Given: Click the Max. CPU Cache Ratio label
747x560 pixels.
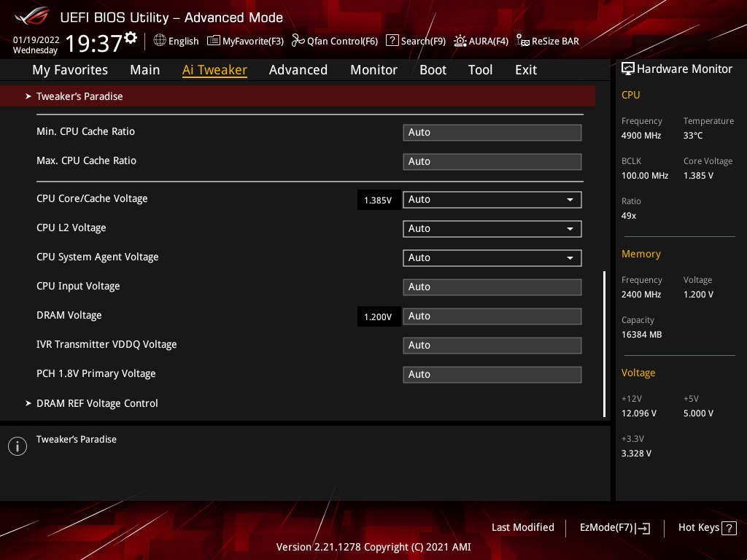Looking at the screenshot, I should click(86, 160).
